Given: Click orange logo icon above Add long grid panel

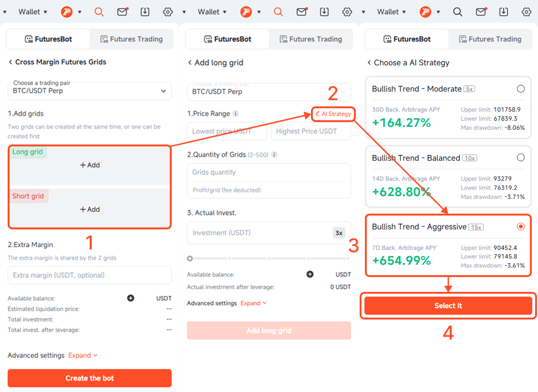Looking at the screenshot, I should pos(246,12).
